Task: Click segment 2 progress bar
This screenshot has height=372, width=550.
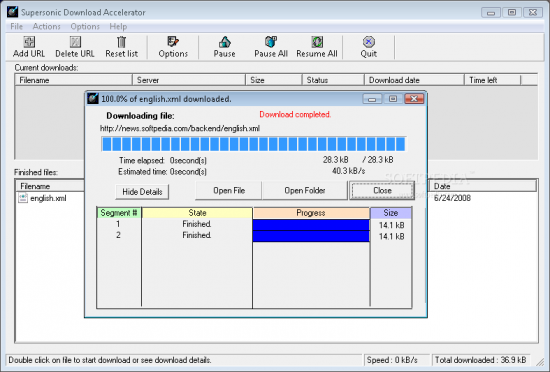Action: pyautogui.click(x=311, y=236)
